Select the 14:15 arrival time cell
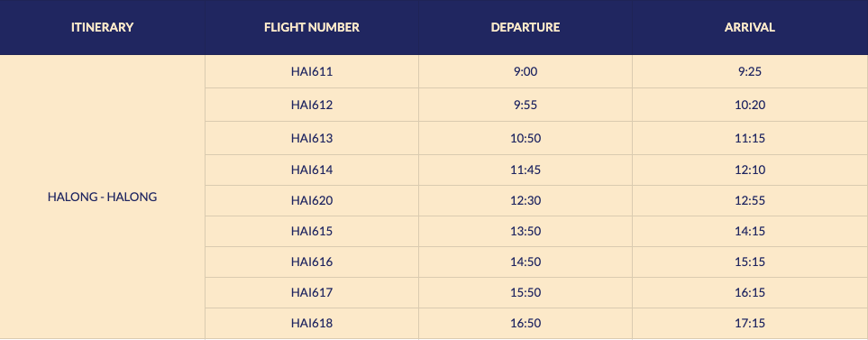Image resolution: width=868 pixels, height=340 pixels. click(x=750, y=231)
